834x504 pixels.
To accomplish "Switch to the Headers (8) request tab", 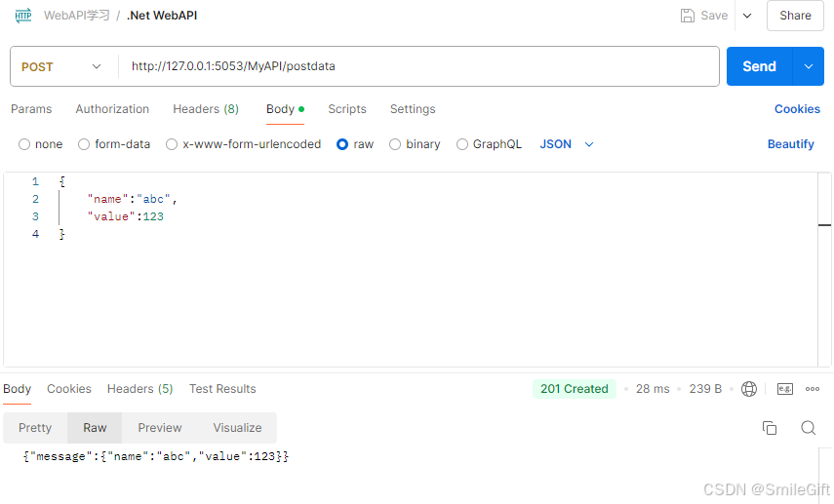I will tap(206, 109).
